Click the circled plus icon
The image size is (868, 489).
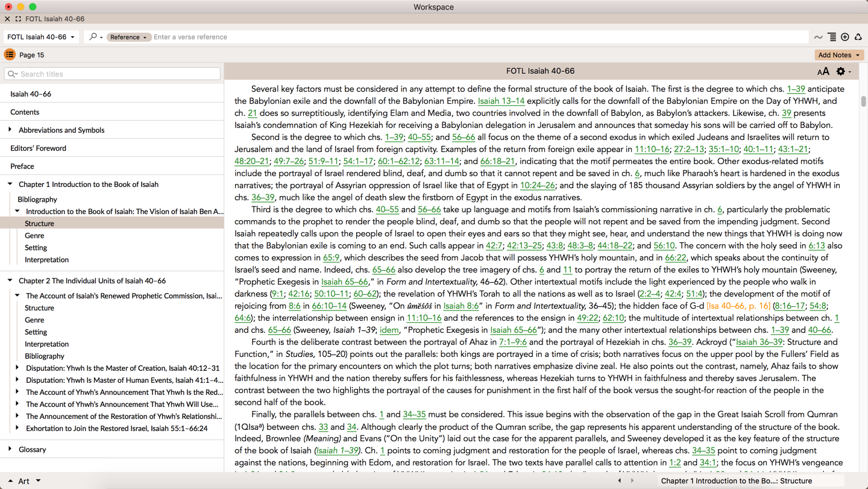coord(845,37)
